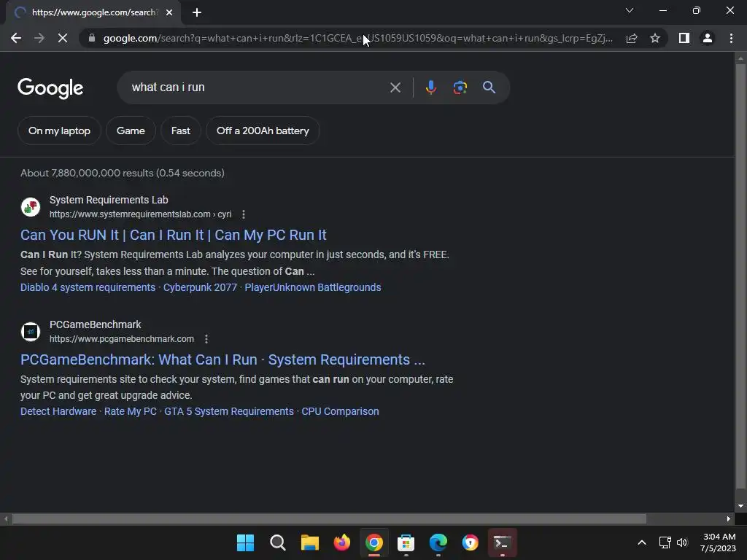Bookmark this tab with the star icon
Screen dimensions: 747x560
(655, 38)
